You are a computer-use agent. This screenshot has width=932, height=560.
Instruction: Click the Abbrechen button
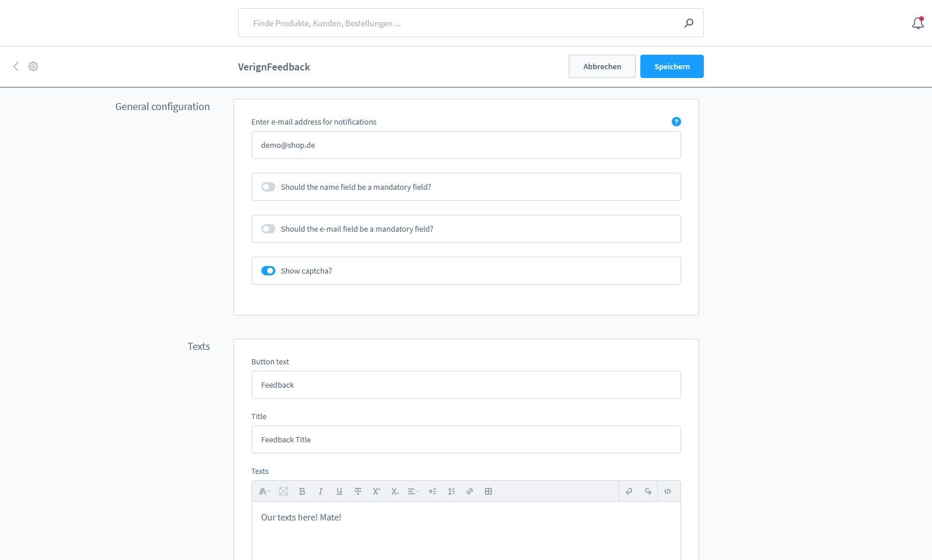tap(602, 66)
